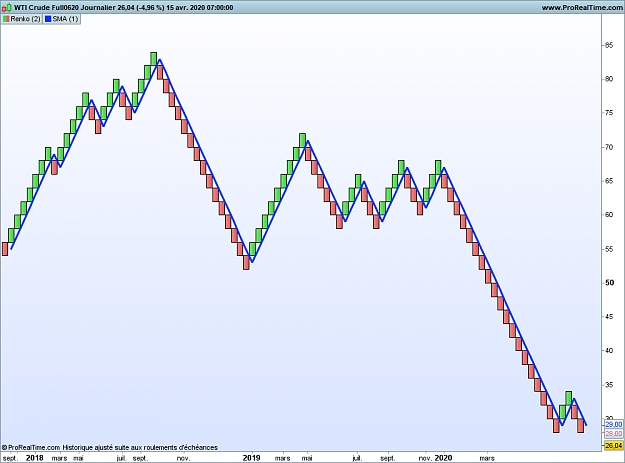Click the pink 28,00 Renko value label
Image resolution: width=625 pixels, height=463 pixels.
coord(613,434)
